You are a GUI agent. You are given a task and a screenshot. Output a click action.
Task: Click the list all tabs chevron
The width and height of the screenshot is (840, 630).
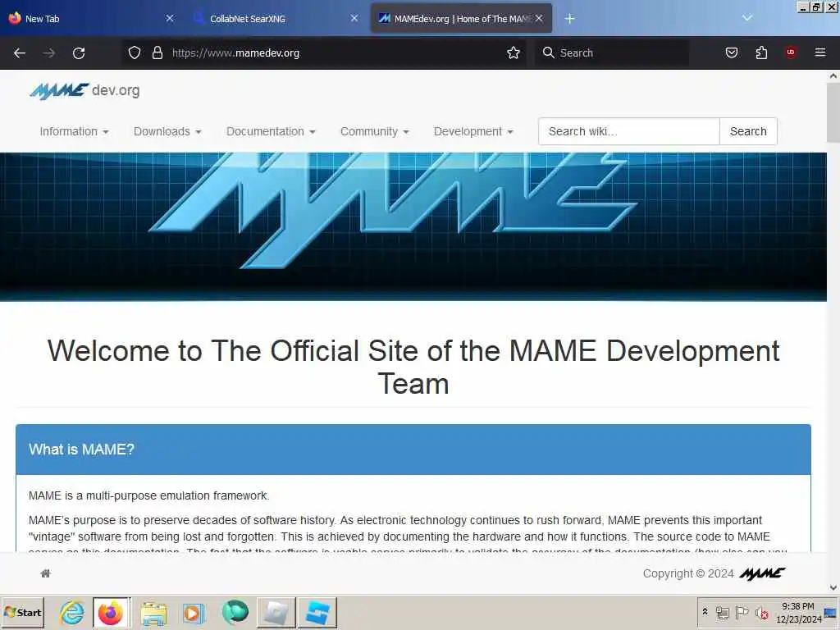(747, 18)
